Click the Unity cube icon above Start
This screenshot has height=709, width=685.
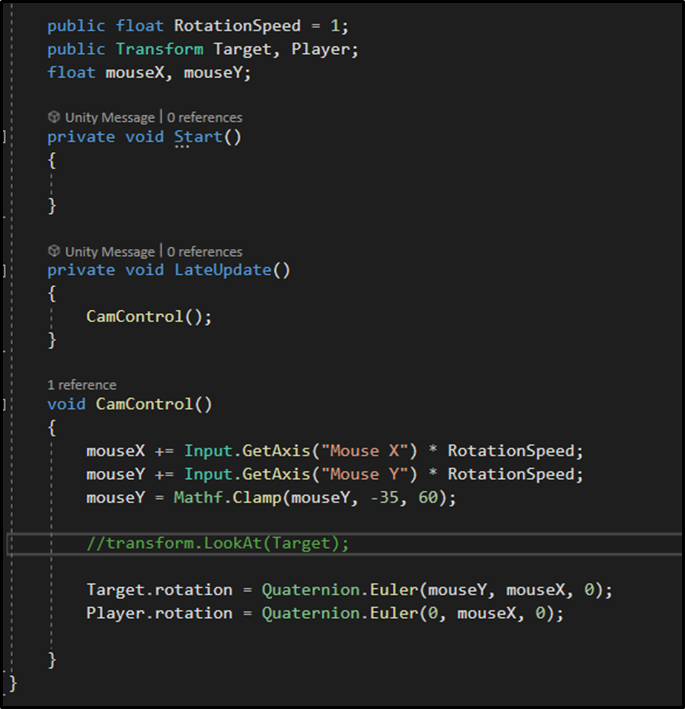coord(54,117)
